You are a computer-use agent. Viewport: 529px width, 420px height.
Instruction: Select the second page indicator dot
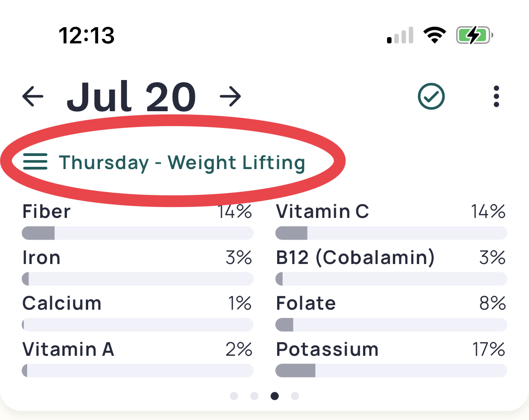coord(255,396)
